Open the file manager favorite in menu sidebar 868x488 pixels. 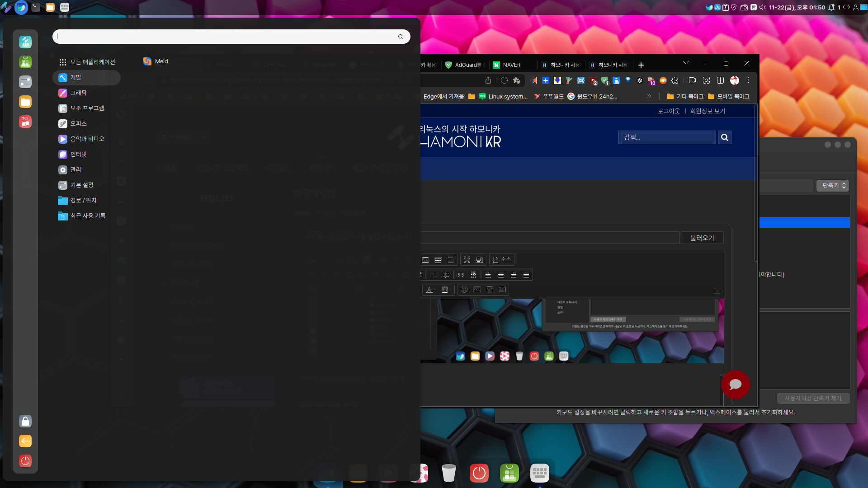coord(25,102)
